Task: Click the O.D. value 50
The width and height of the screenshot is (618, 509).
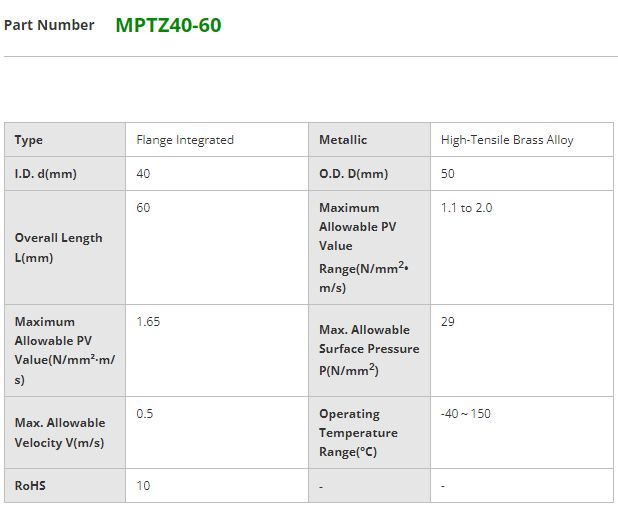Action: [448, 174]
